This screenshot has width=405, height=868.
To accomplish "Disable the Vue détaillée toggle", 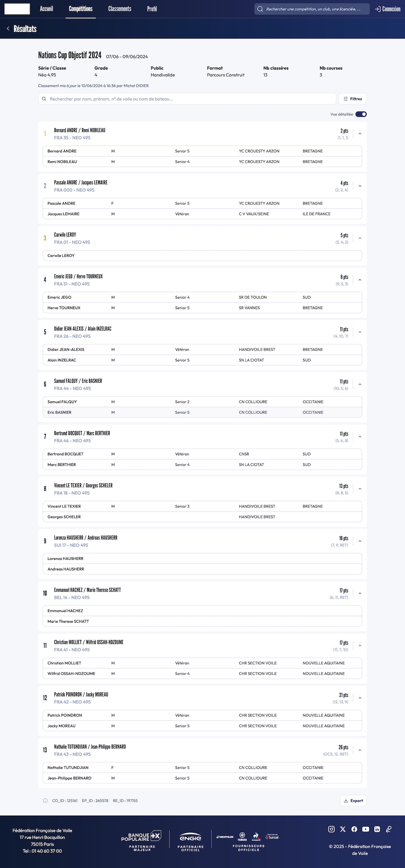I will [361, 114].
